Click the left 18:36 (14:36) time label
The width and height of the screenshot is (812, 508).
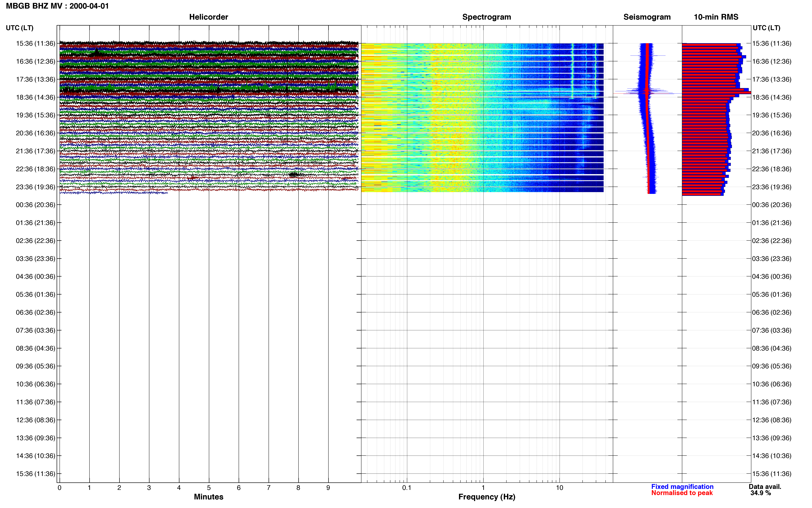36,97
